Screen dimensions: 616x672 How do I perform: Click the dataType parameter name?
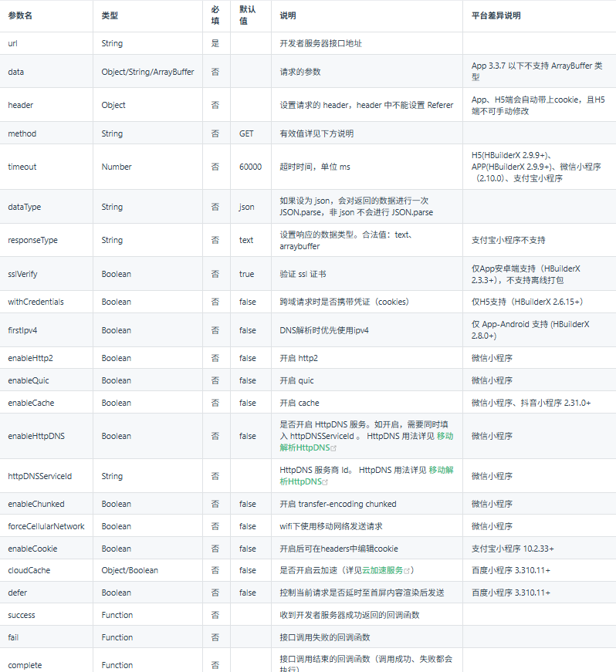25,207
